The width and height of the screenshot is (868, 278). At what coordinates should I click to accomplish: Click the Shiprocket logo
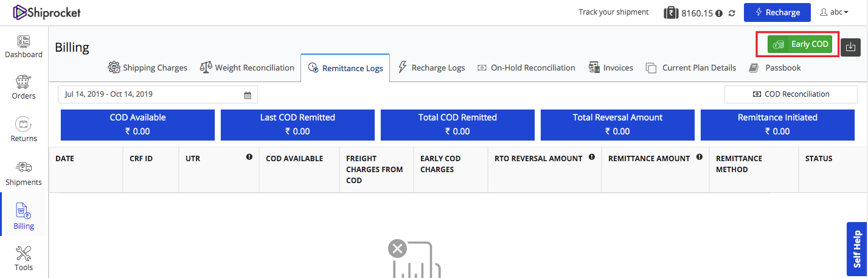pyautogui.click(x=47, y=12)
